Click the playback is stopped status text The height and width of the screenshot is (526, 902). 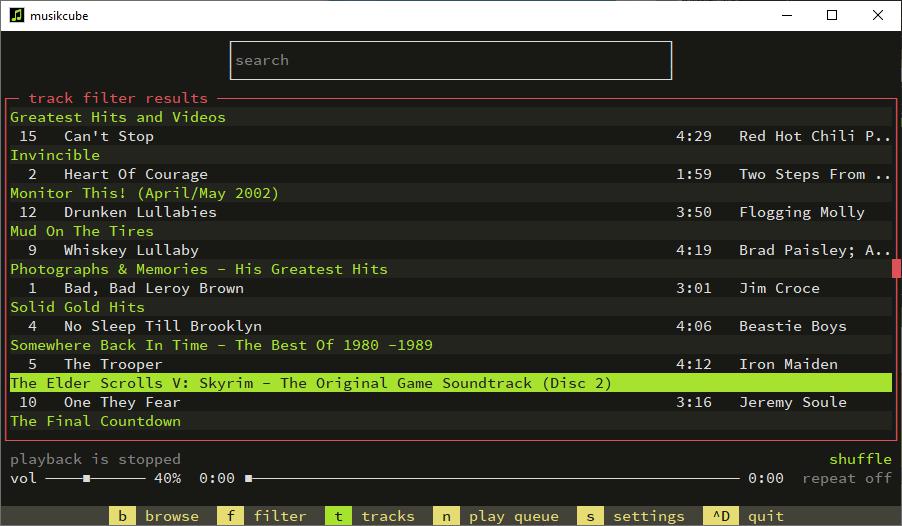tap(95, 459)
